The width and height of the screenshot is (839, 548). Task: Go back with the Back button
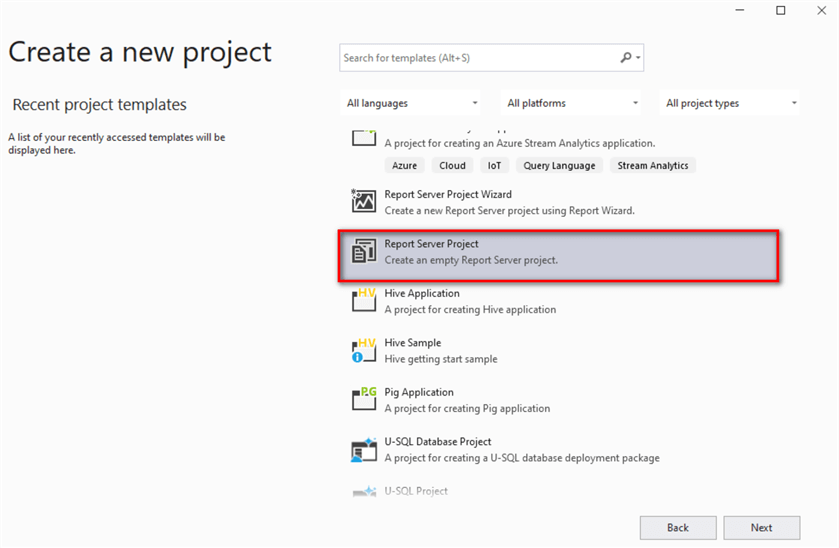pyautogui.click(x=678, y=527)
